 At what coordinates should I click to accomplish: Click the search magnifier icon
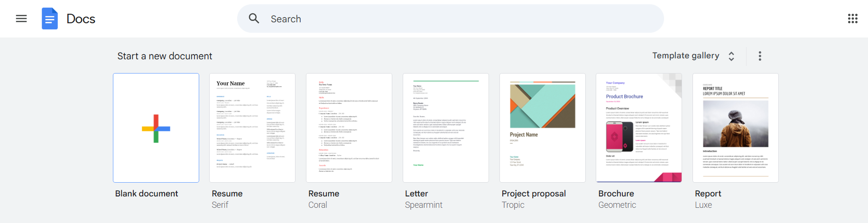254,19
